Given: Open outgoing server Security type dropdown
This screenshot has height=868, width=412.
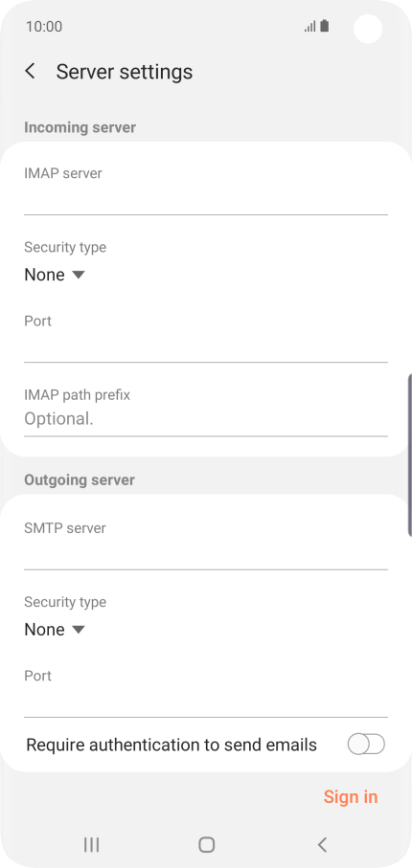Looking at the screenshot, I should pos(55,630).
